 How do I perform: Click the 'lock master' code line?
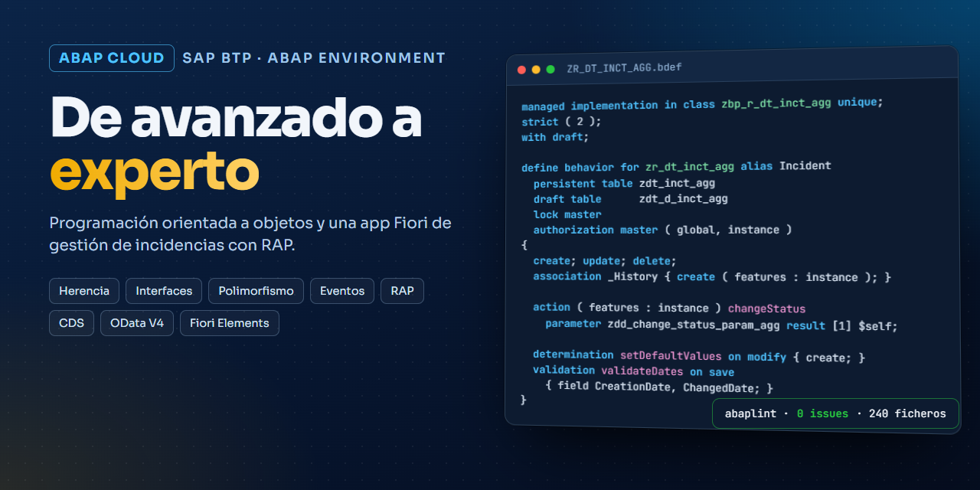pyautogui.click(x=567, y=214)
